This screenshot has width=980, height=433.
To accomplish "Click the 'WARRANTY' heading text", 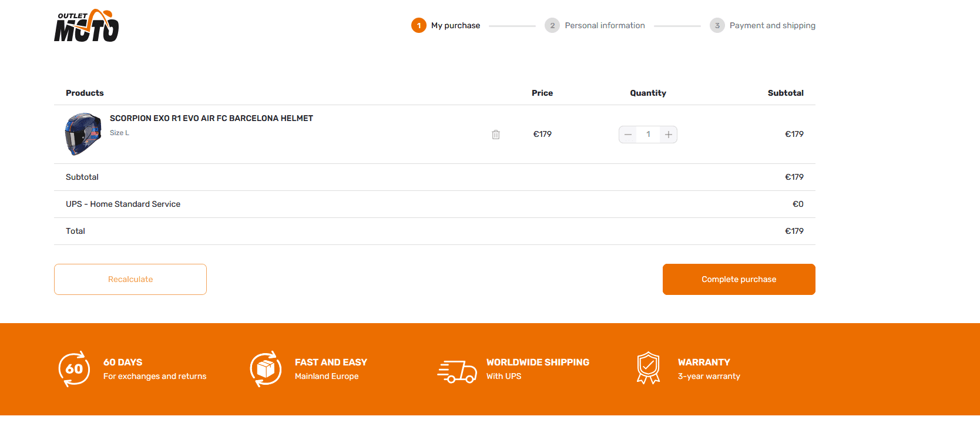I will point(704,362).
